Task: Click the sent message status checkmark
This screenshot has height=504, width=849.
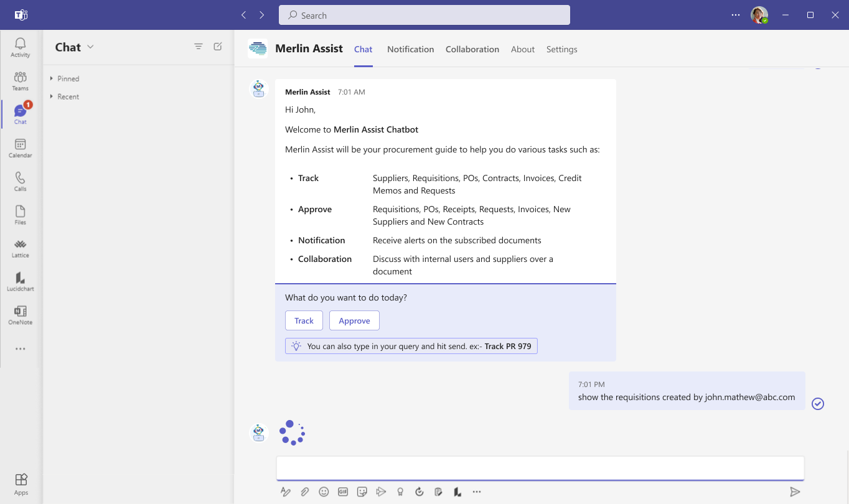Action: coord(818,404)
